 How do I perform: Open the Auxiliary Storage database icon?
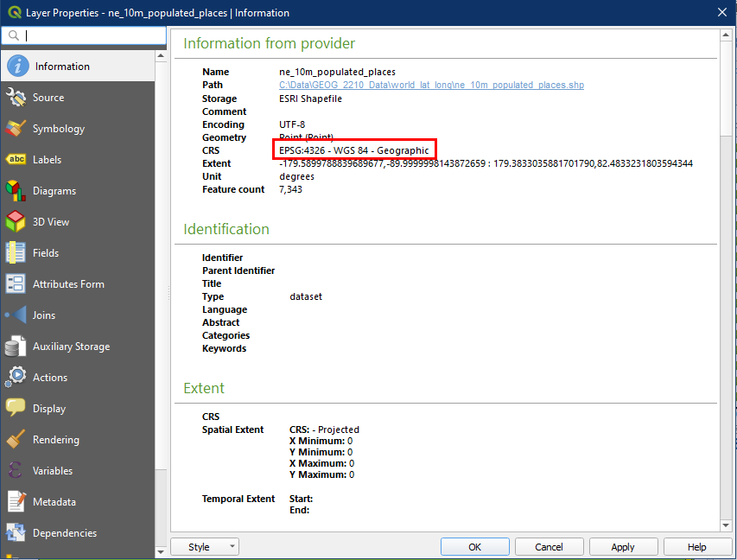click(16, 347)
